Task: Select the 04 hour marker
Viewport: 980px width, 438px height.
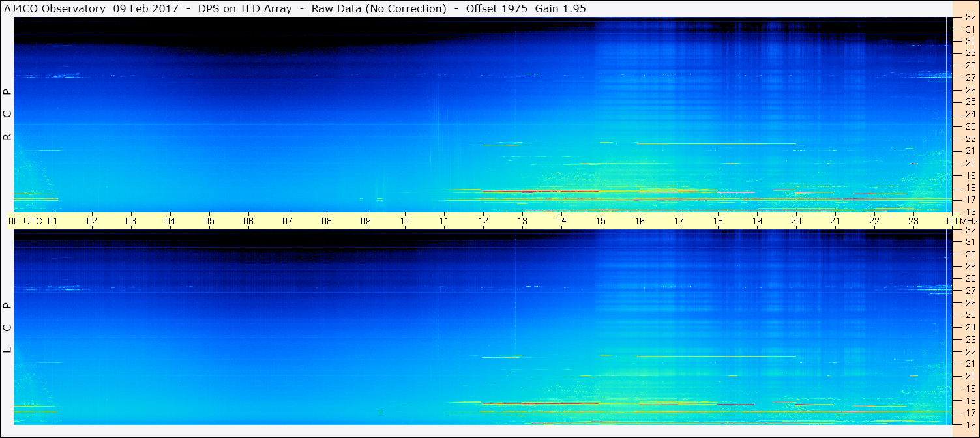Action: pos(170,221)
